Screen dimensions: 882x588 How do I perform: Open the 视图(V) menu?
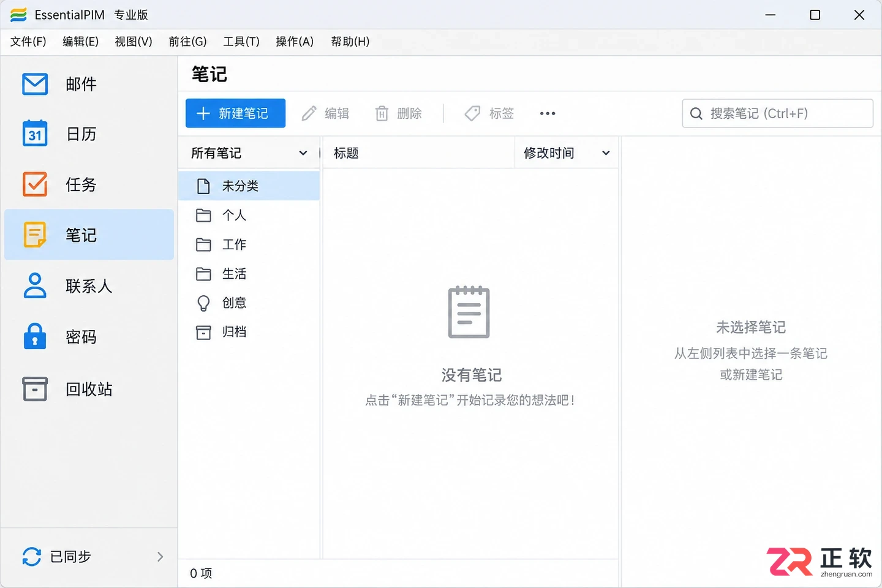pyautogui.click(x=134, y=42)
